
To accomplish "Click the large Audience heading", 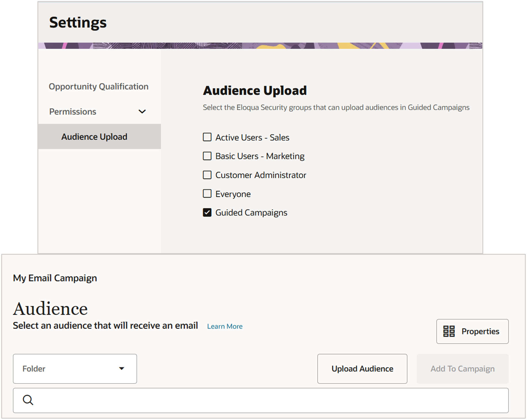I will [x=50, y=309].
